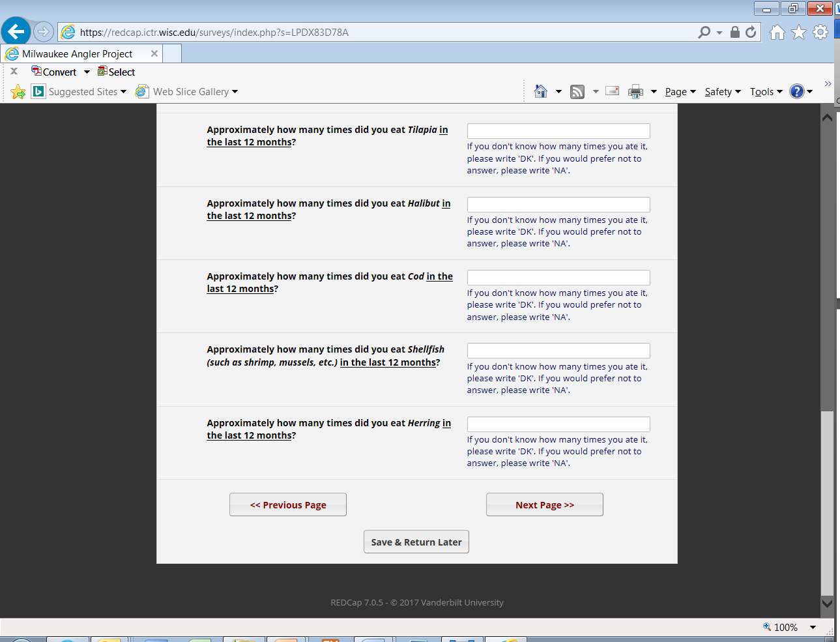Click the Herring question text

tap(329, 429)
